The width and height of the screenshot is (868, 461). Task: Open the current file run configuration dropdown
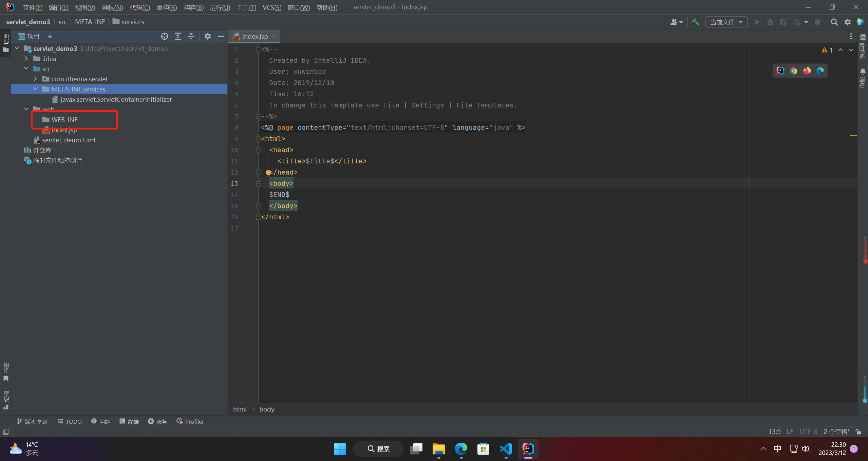pos(726,22)
